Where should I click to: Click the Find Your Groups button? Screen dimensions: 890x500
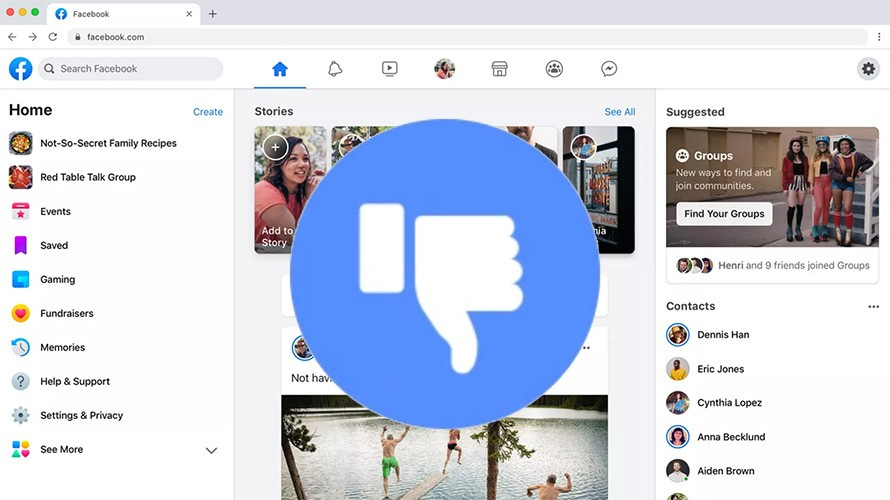tap(724, 214)
